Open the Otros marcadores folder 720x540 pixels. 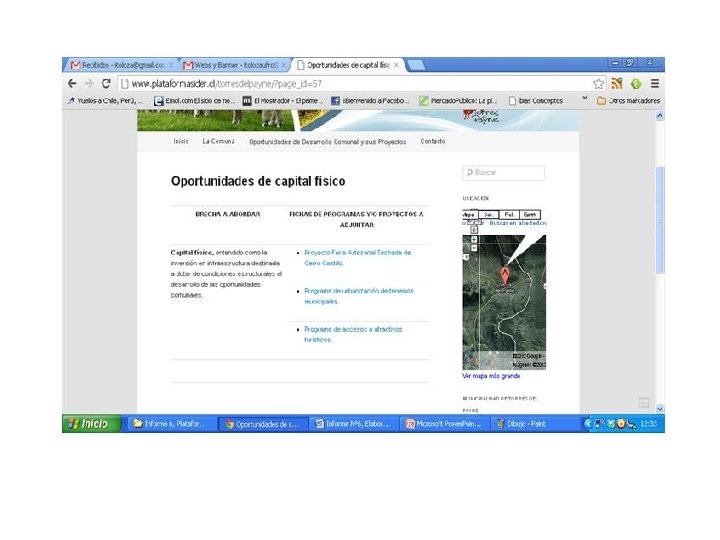point(628,101)
